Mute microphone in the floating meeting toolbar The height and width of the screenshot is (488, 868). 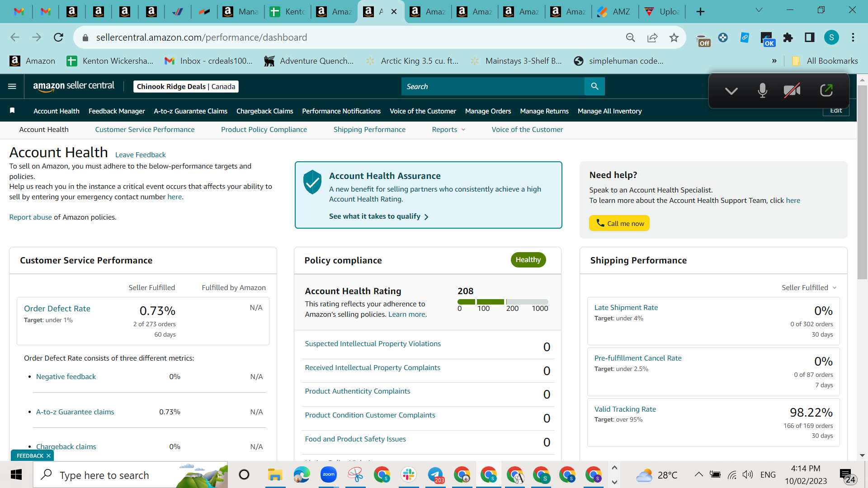click(x=763, y=90)
